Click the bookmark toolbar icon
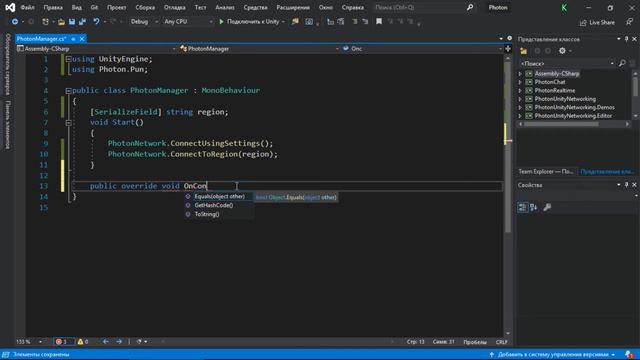The width and height of the screenshot is (640, 360). [379, 22]
